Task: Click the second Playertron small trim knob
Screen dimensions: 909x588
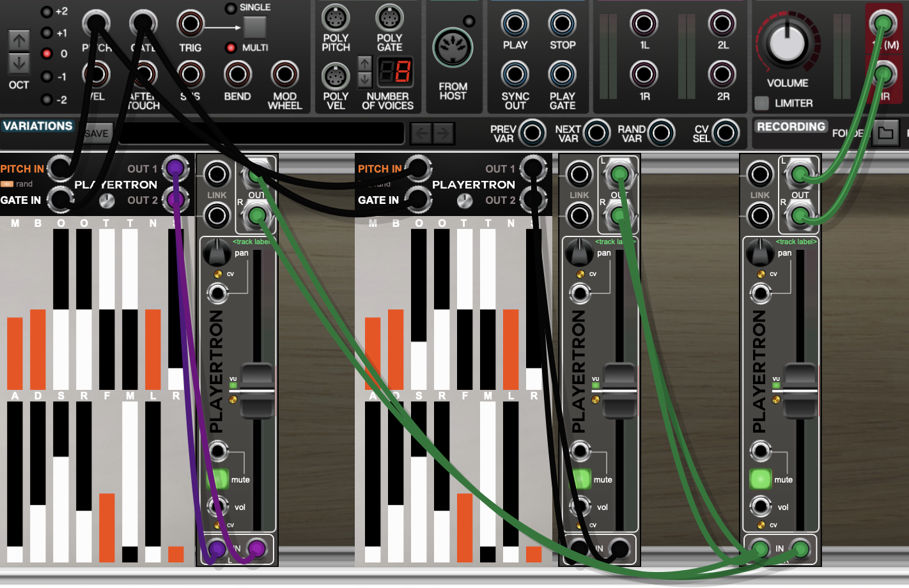Action: click(465, 201)
